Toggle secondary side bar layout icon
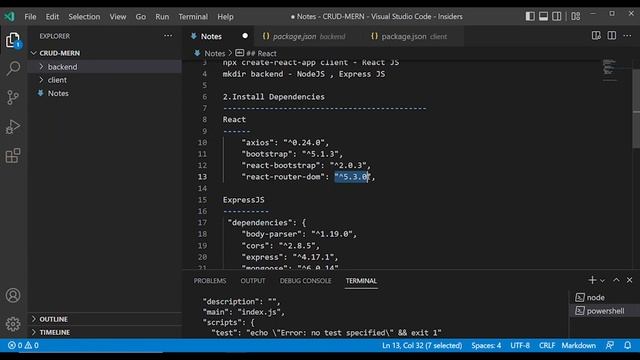This screenshot has width=640, height=360. [556, 16]
